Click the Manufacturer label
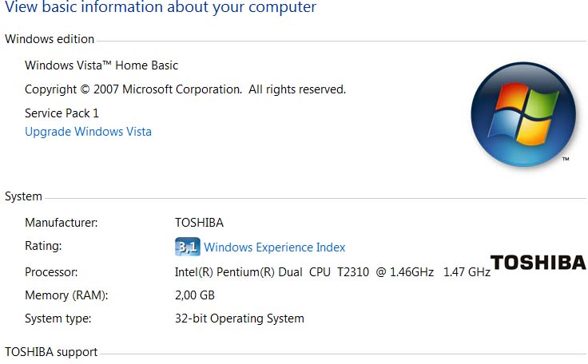Viewport: 588px width, 364px height. point(61,223)
